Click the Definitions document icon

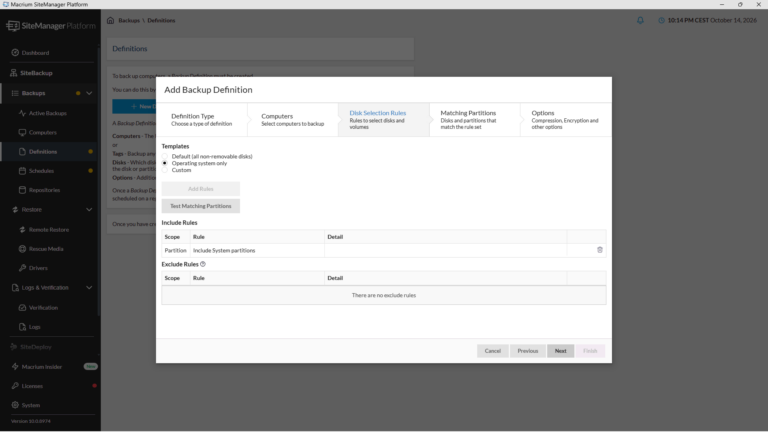(22, 151)
